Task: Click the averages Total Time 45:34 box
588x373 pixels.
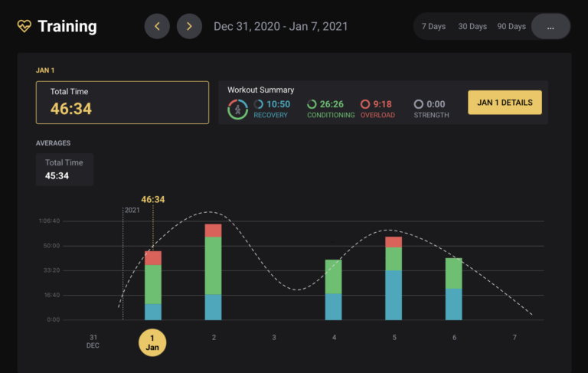Action: (x=64, y=169)
